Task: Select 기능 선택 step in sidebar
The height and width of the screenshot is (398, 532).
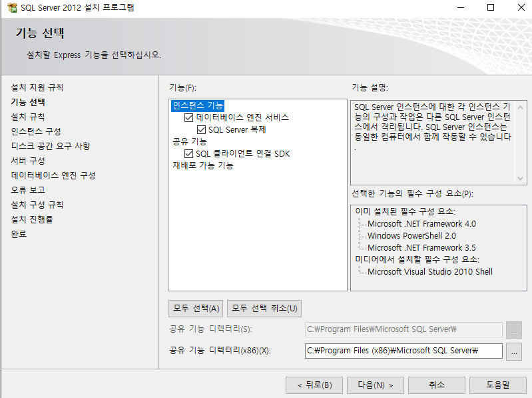Action: point(28,102)
